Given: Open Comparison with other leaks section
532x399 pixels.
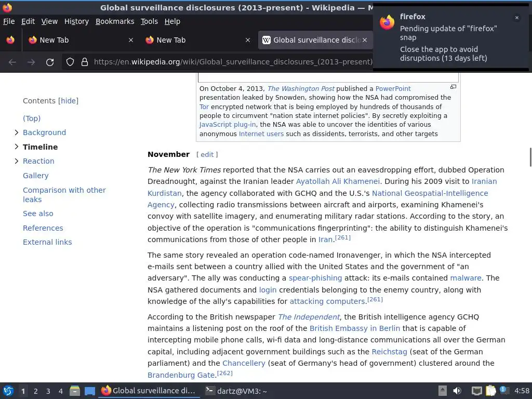Looking at the screenshot, I should 64,195.
